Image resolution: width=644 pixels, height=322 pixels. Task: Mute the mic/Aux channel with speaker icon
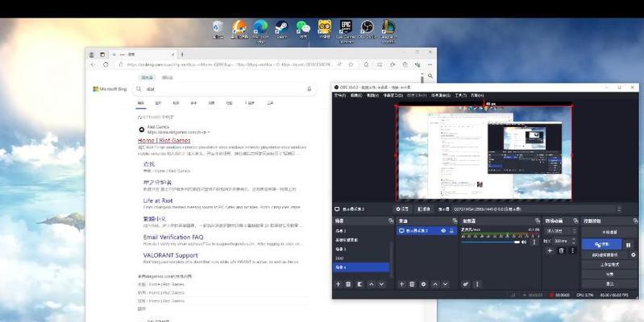[524, 242]
